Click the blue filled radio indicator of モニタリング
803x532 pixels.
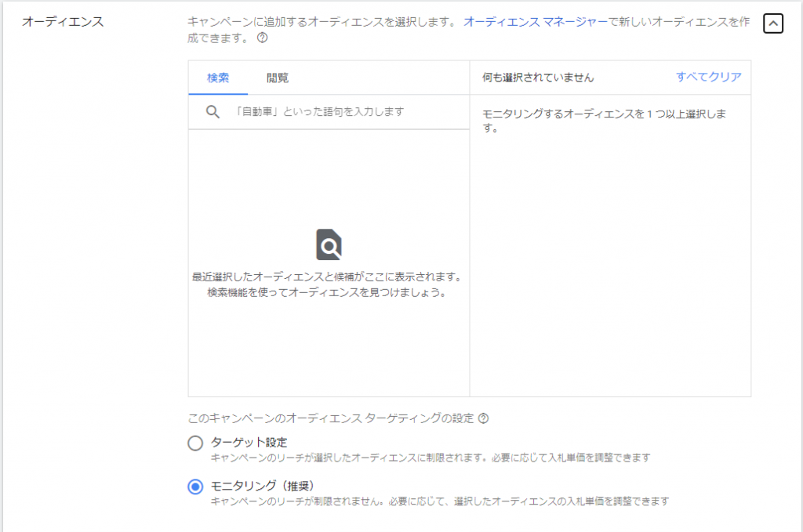tap(194, 486)
